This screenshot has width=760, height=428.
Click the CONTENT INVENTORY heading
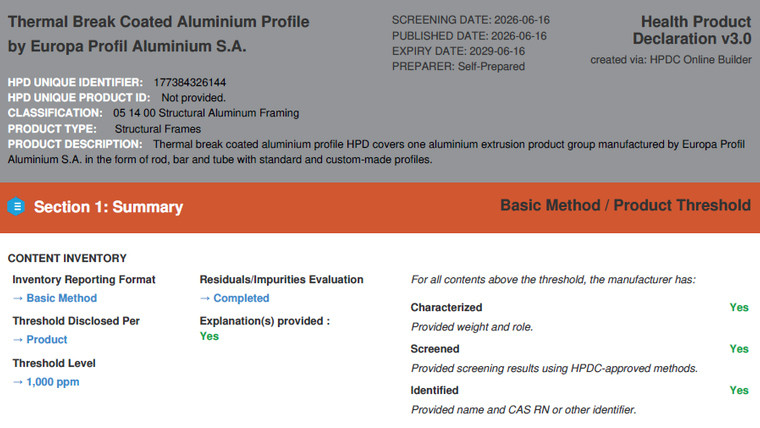tap(67, 258)
